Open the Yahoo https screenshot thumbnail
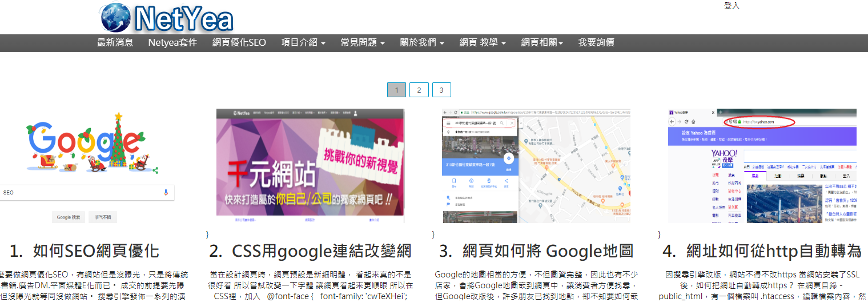868x302 pixels. (762, 166)
